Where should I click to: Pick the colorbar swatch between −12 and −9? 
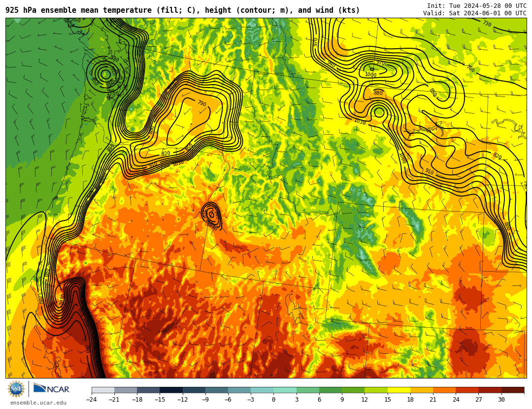click(194, 390)
